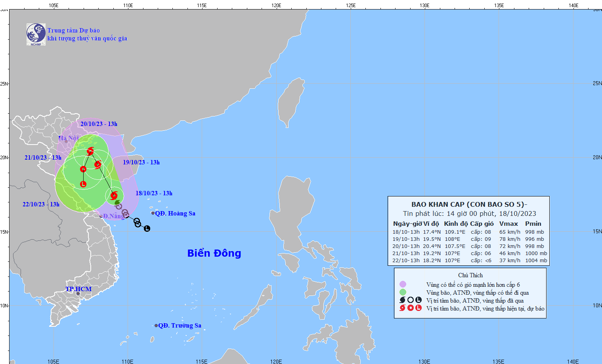Viewport: 602px width, 364px height.
Task: Click the Vmax column header in the forecast table
Action: (x=508, y=224)
